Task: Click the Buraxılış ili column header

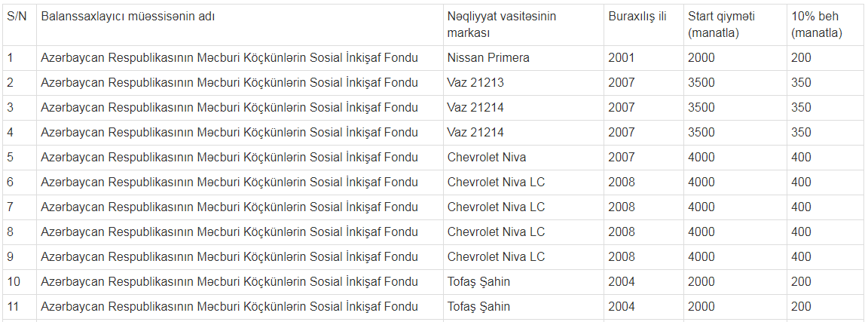Action: (x=637, y=17)
